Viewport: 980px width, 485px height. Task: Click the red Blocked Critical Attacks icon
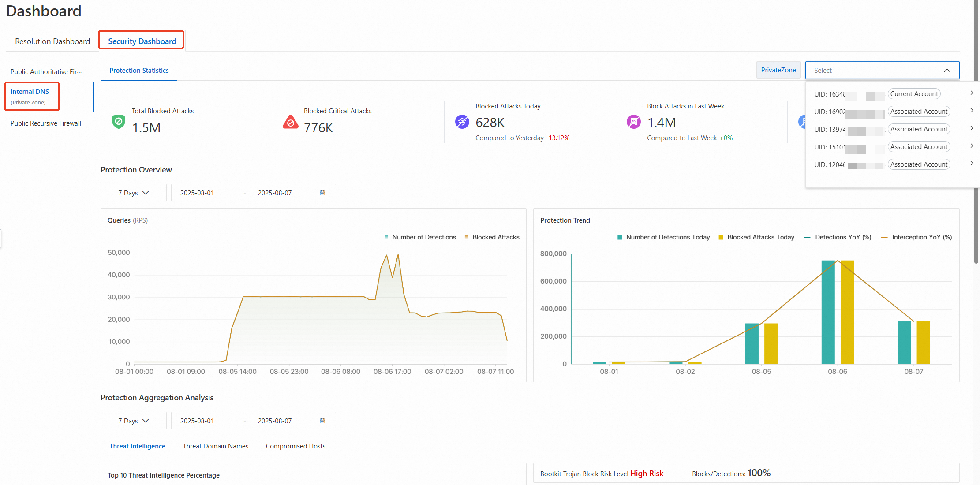(290, 122)
